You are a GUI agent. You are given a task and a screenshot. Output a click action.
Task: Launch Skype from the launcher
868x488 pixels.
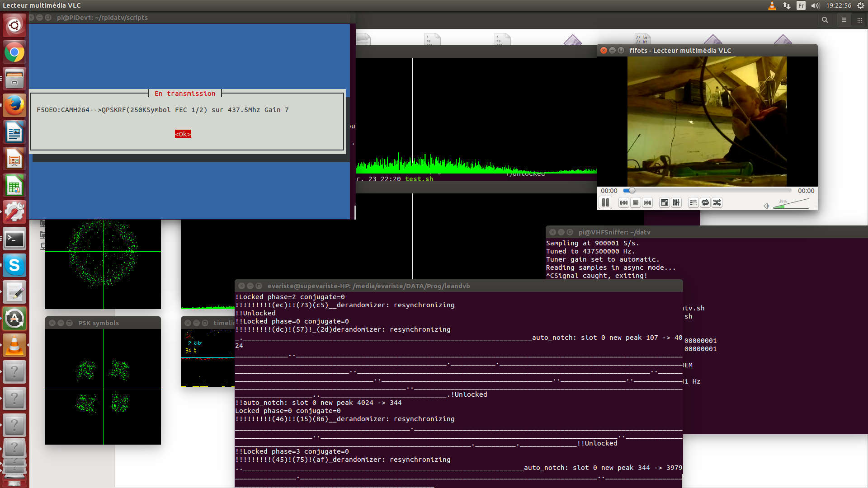point(14,266)
